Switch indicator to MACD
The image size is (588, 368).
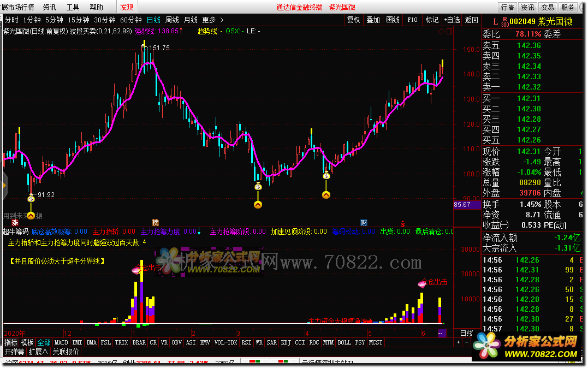tap(61, 342)
